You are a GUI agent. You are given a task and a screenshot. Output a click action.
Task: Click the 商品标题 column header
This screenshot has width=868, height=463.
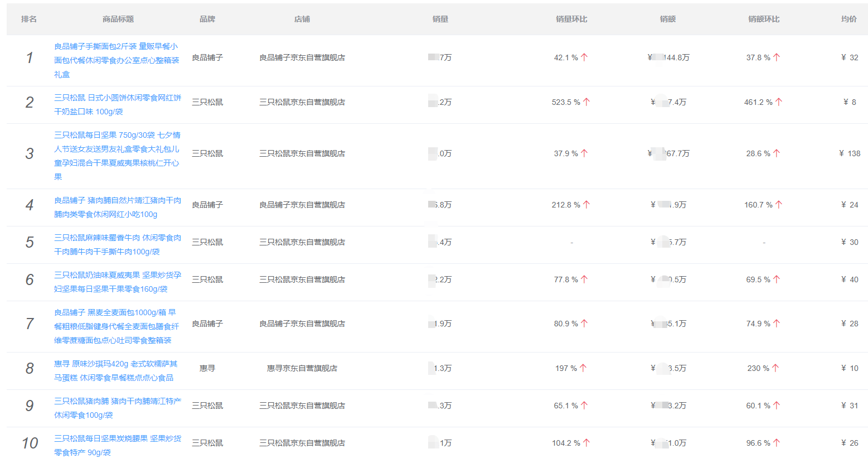tap(118, 19)
